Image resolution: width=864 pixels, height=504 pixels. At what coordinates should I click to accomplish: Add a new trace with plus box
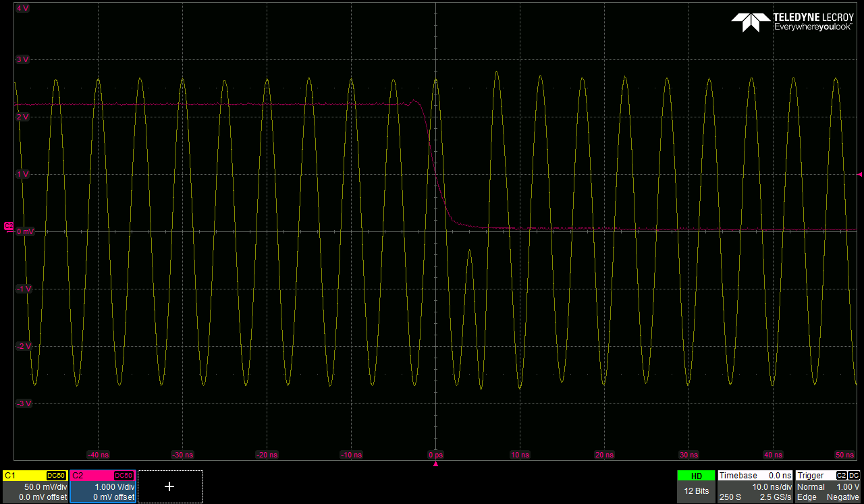(170, 486)
